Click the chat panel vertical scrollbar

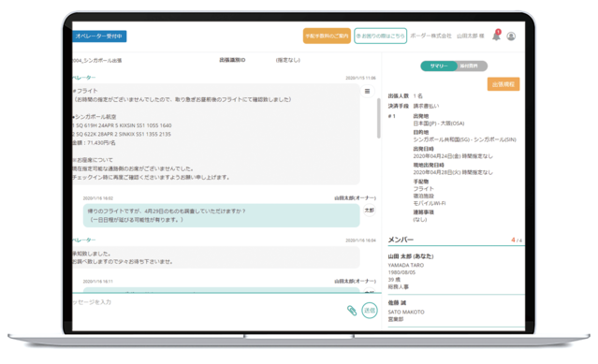(x=378, y=118)
